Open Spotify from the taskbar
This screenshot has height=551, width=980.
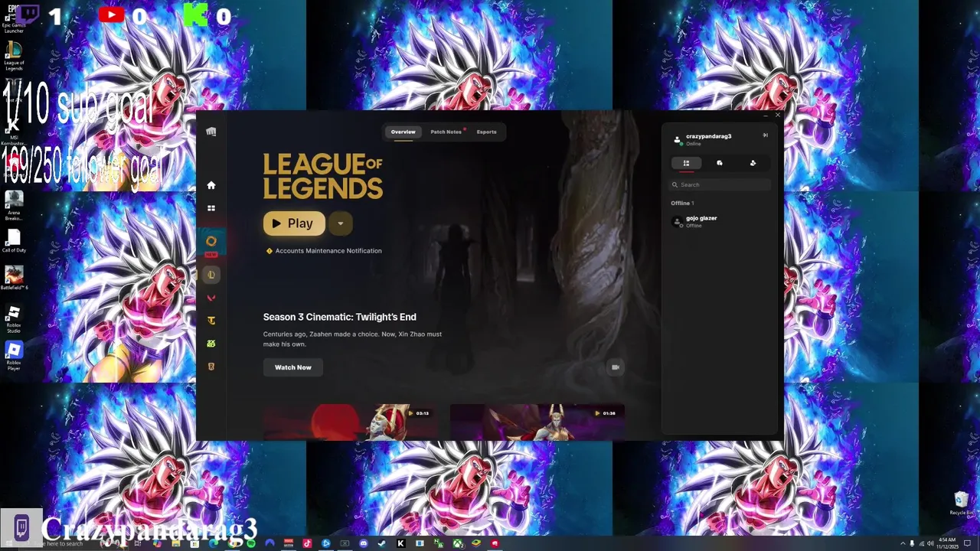[x=251, y=543]
